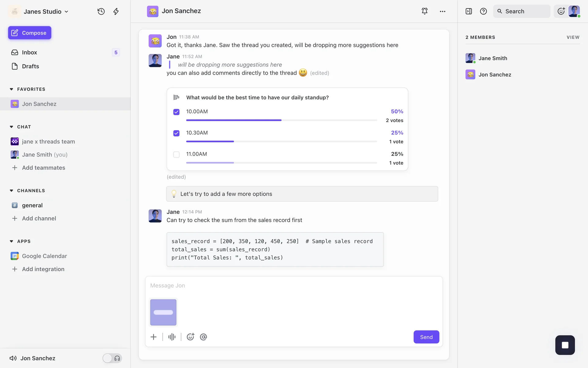588x368 pixels.
Task: Open the three-dot more options menu
Action: pos(443,11)
